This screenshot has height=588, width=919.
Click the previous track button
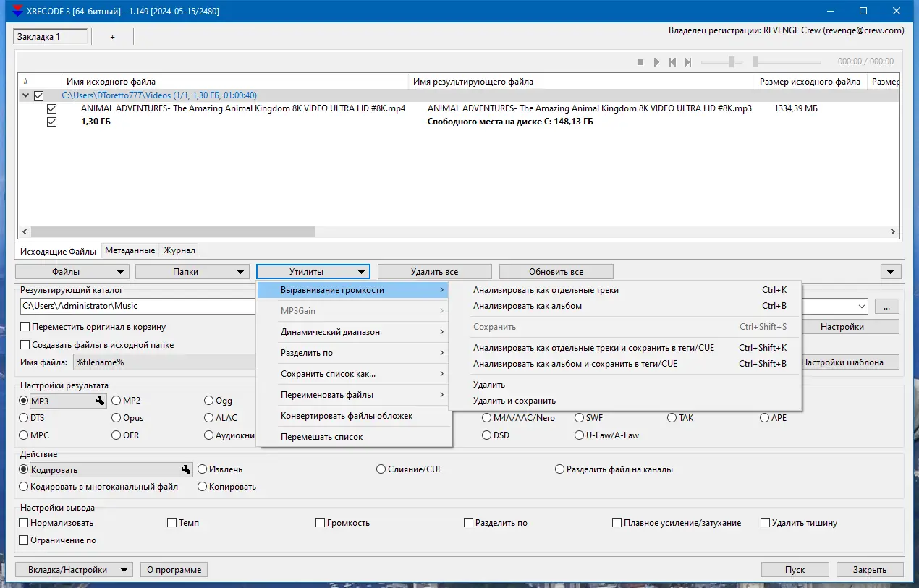672,62
